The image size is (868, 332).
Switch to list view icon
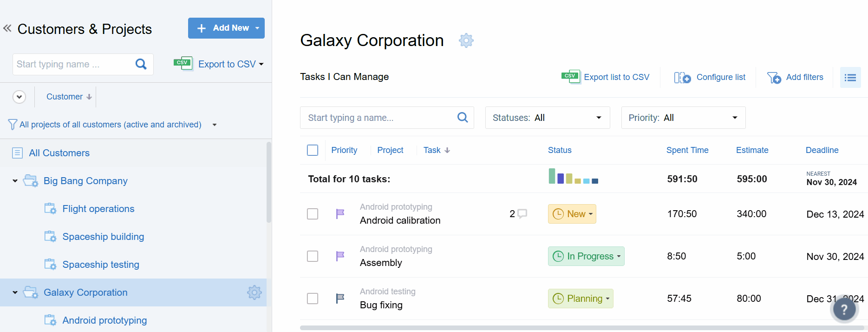[850, 77]
